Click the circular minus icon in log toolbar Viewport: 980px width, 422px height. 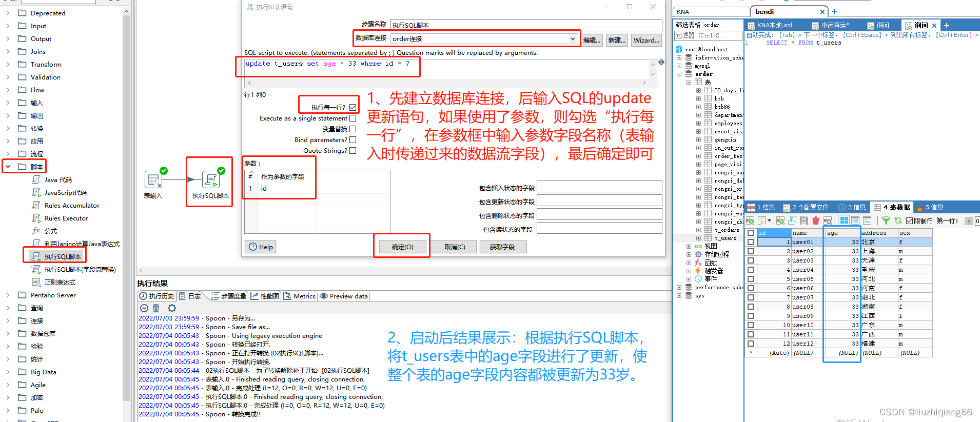tap(144, 308)
